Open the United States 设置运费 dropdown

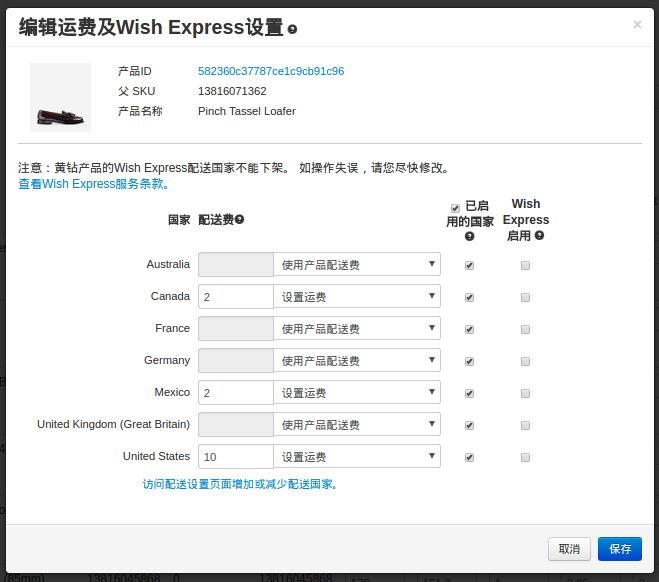click(x=357, y=456)
